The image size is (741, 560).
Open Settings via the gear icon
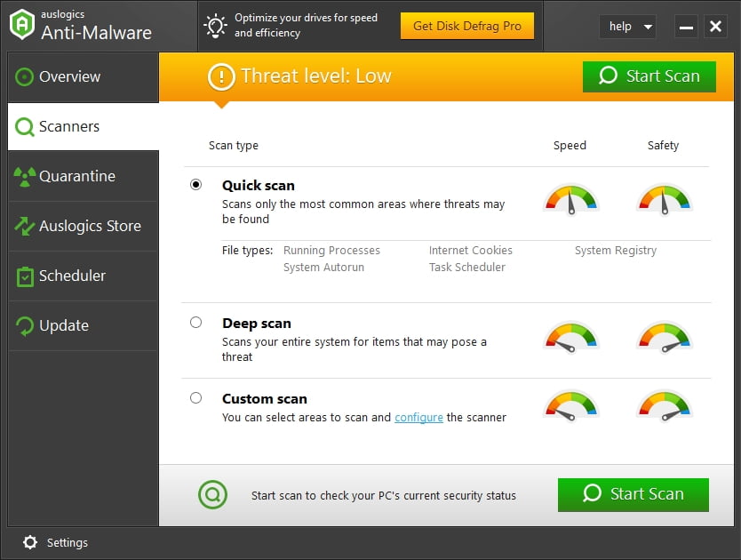(29, 542)
